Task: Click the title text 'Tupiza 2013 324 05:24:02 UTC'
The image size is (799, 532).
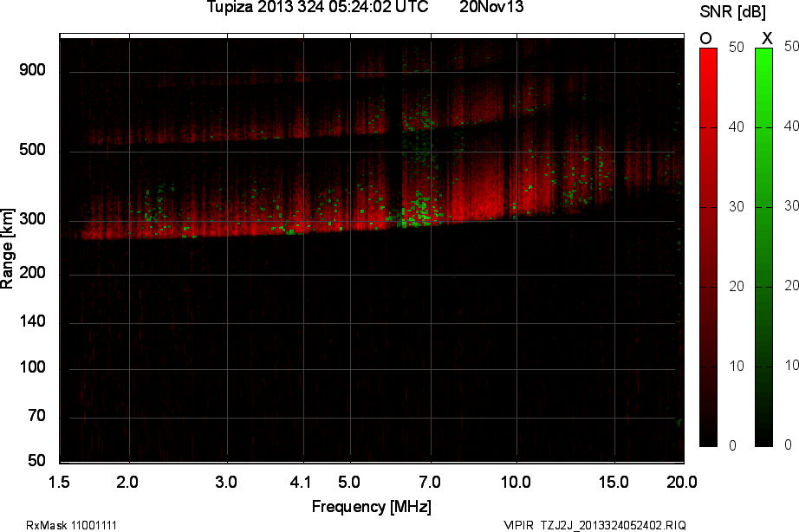Action: coord(317,7)
